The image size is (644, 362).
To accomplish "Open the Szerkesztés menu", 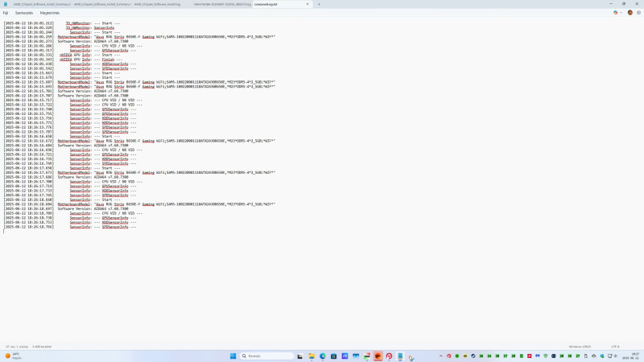I will [x=24, y=13].
